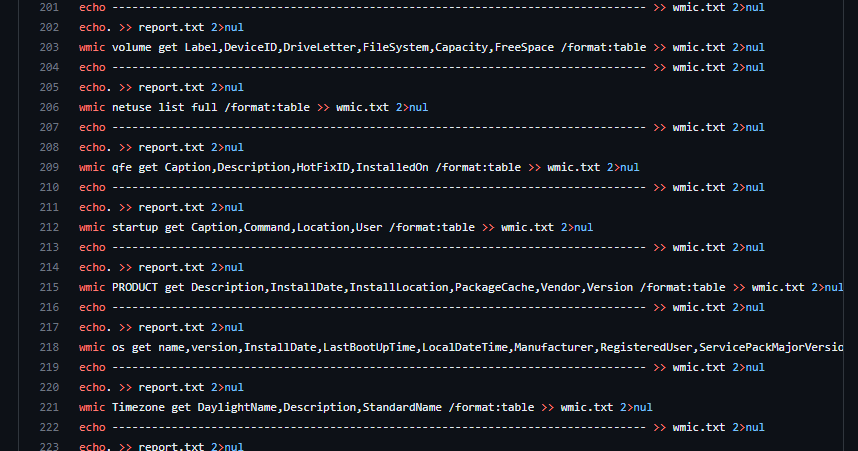Click line number 203

coord(49,48)
